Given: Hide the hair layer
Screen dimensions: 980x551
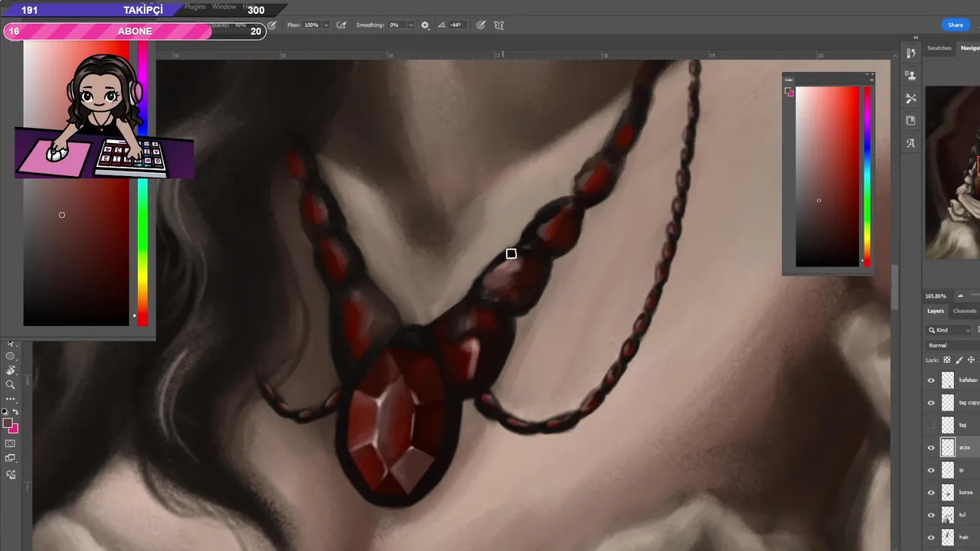Looking at the screenshot, I should tap(931, 537).
